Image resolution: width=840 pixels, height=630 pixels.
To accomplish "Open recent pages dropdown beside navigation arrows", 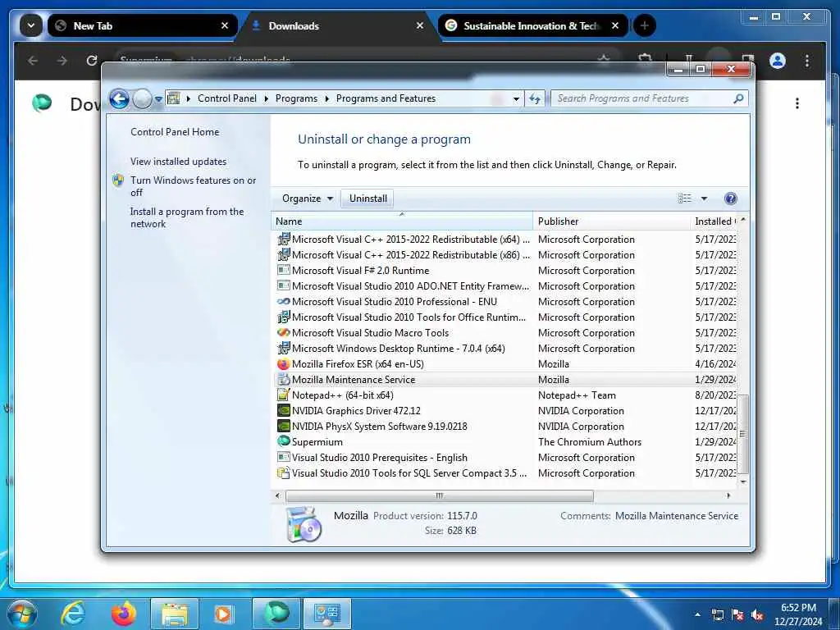I will 158,99.
